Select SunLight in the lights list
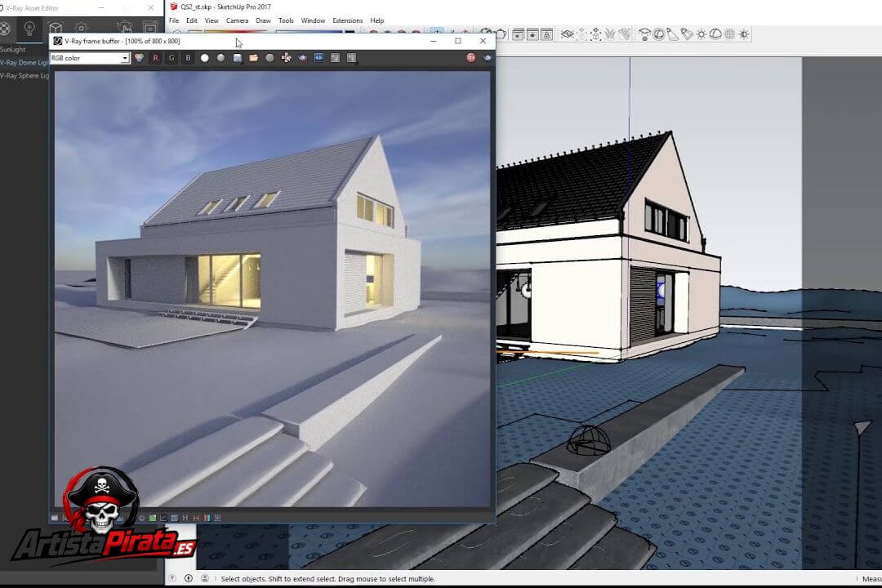 [x=13, y=50]
